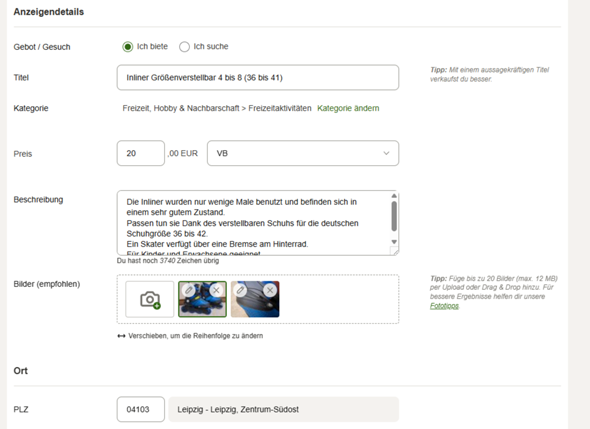Click the 'Freizeit, Hobby & Nachbarschaft > Freizeitaktivitäten' text
590x429 pixels.
point(217,108)
